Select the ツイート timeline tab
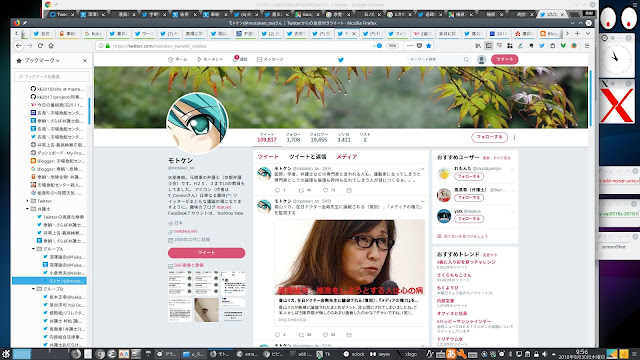Screen dimensions: 640x360 268,157
